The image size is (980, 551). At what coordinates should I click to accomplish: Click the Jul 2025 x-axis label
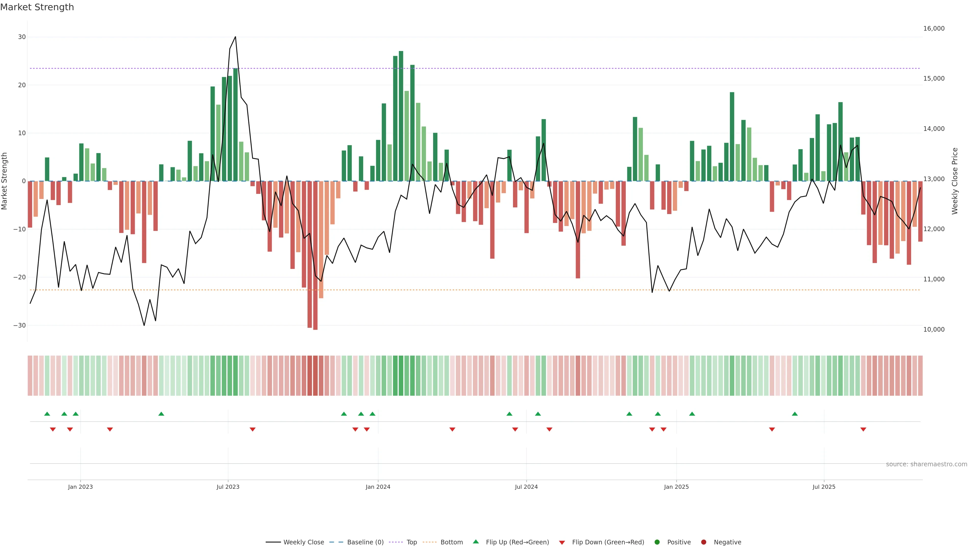pyautogui.click(x=824, y=487)
